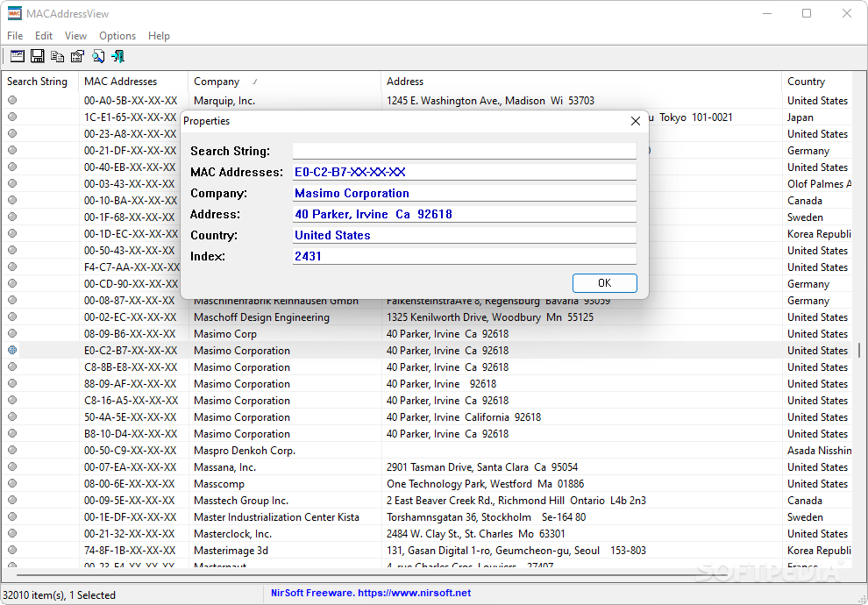Image resolution: width=868 pixels, height=605 pixels.
Task: Click the Find magnifier toolbar icon
Action: [x=98, y=56]
